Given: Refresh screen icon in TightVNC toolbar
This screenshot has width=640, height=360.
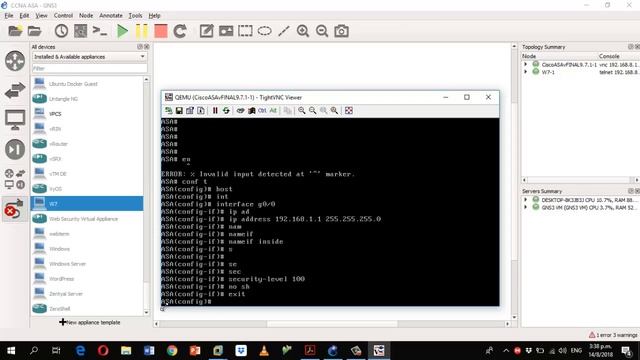Looking at the screenshot, I should pyautogui.click(x=226, y=111).
